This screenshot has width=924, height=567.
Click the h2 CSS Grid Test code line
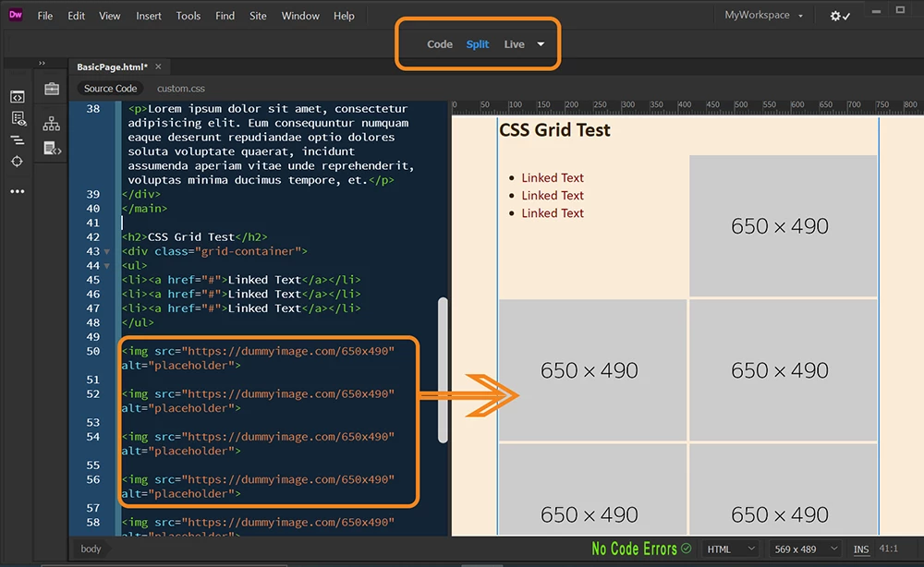pos(194,237)
